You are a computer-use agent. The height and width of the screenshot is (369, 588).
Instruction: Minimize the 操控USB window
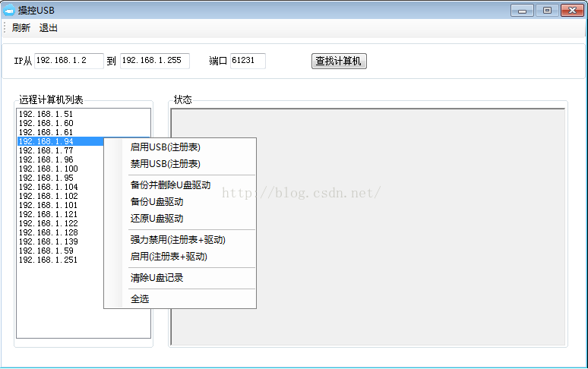(x=522, y=11)
